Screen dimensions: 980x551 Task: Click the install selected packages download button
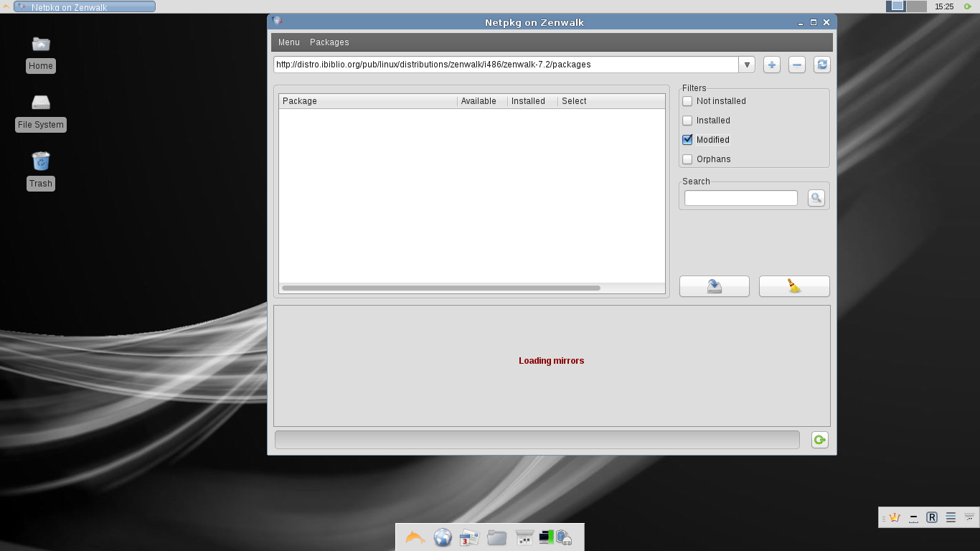coord(715,286)
